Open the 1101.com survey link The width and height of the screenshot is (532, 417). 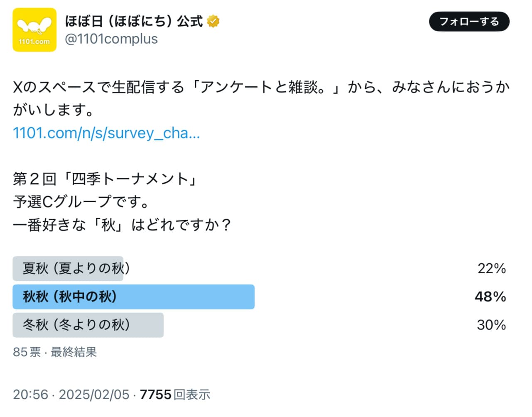106,133
